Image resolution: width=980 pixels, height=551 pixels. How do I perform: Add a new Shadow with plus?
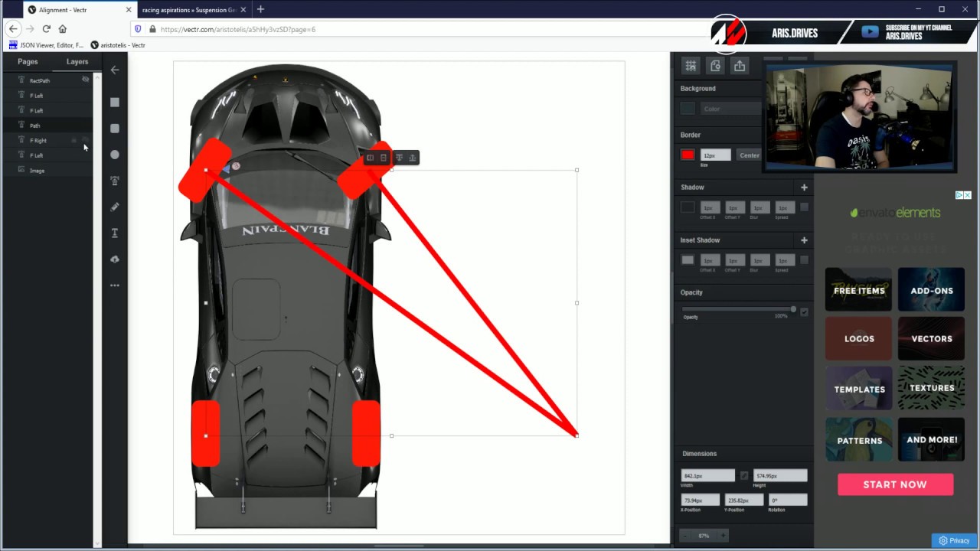[x=804, y=187]
